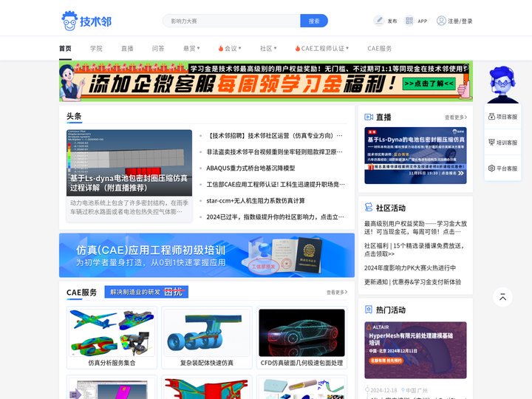
Task: Open the 复杂装配体快速仿真 service card
Action: [x=207, y=338]
